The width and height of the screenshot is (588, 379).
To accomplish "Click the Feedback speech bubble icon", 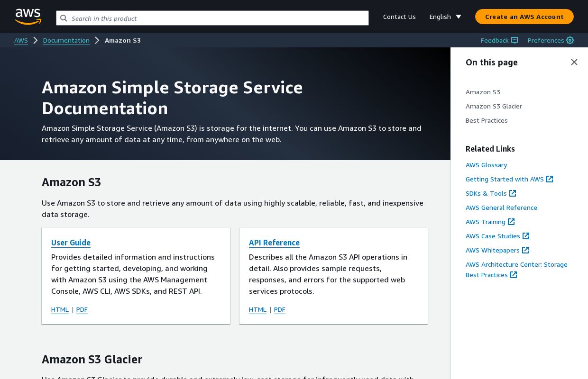I will pyautogui.click(x=514, y=40).
